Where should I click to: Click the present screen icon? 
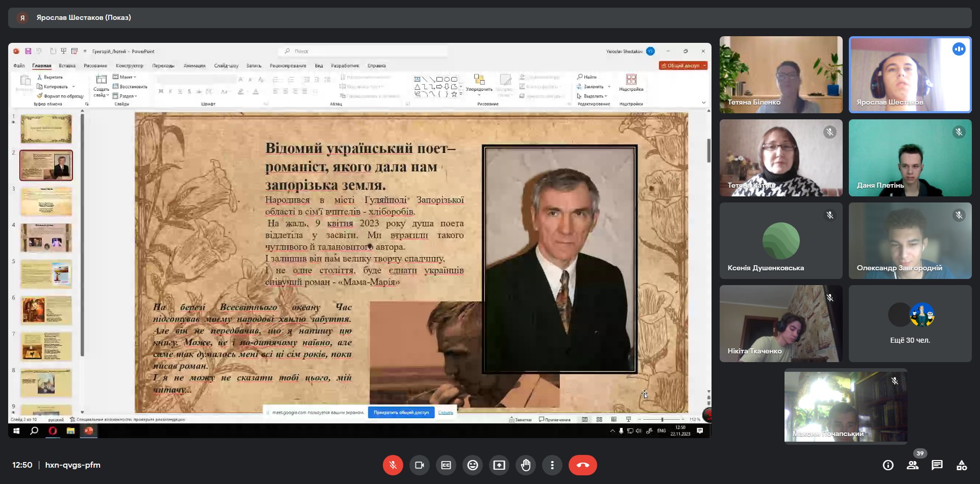pos(499,465)
